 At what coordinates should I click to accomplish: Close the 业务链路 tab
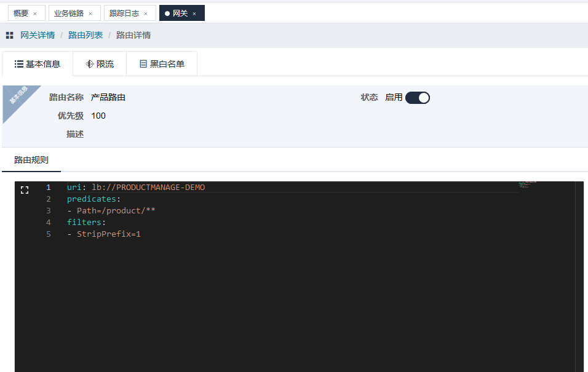[x=90, y=14]
